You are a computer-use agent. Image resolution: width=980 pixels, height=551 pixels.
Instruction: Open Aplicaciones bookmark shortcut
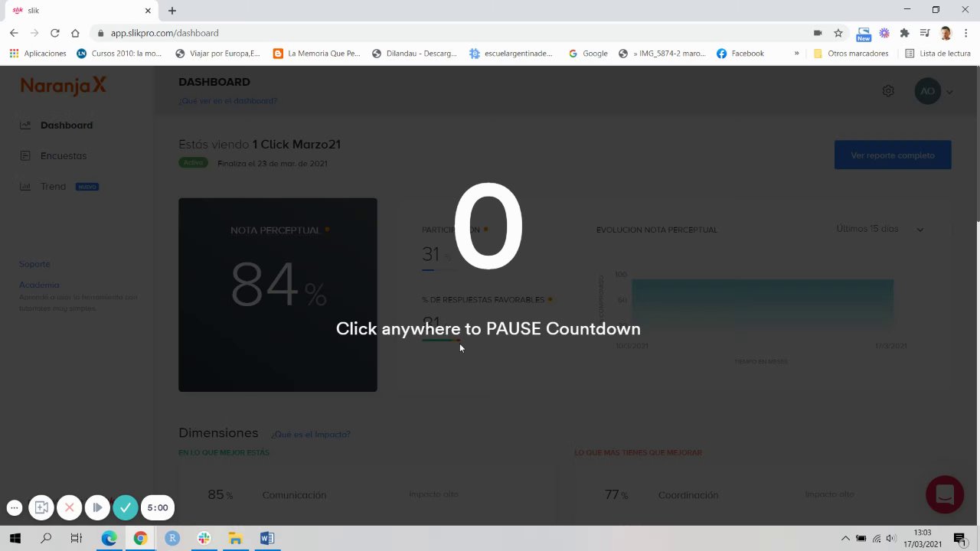38,54
